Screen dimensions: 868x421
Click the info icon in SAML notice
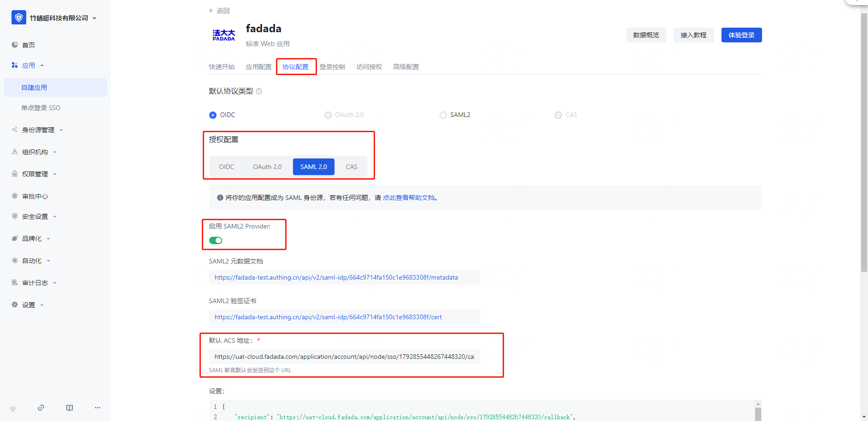[x=220, y=198]
